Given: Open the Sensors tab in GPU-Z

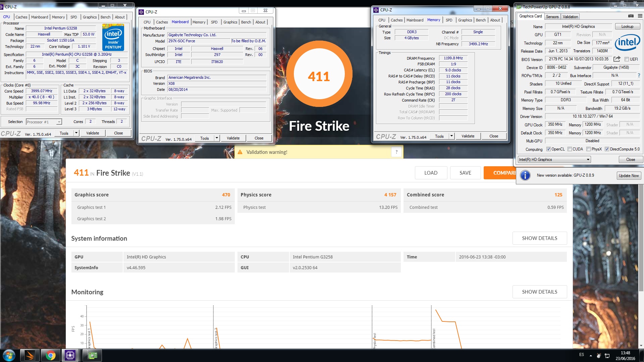Looking at the screenshot, I should (552, 17).
